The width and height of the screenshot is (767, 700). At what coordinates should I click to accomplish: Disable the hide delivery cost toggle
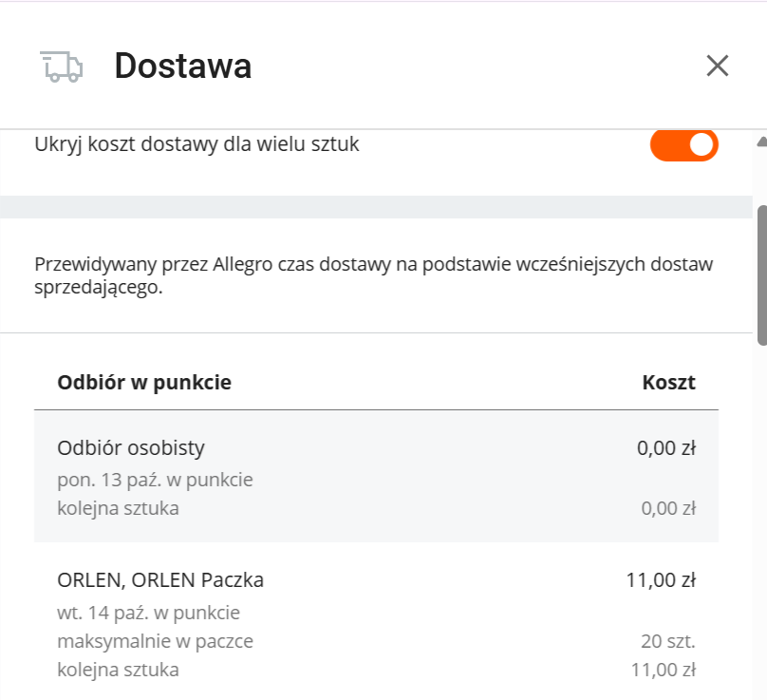[683, 145]
